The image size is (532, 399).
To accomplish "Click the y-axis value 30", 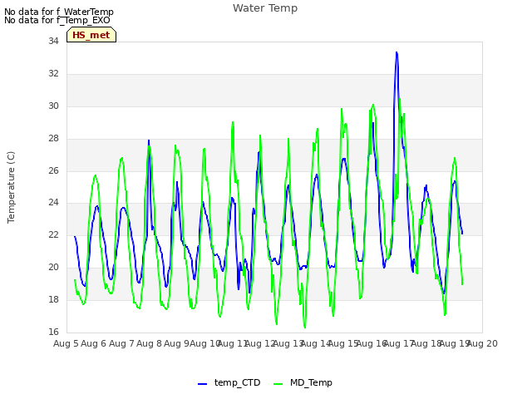I will [53, 106].
